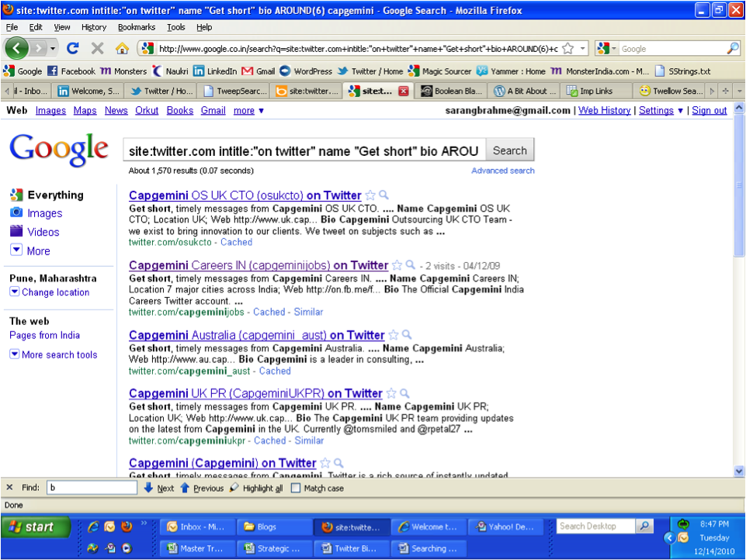Open the Bookmarks menu
This screenshot has width=746, height=560.
[x=137, y=27]
